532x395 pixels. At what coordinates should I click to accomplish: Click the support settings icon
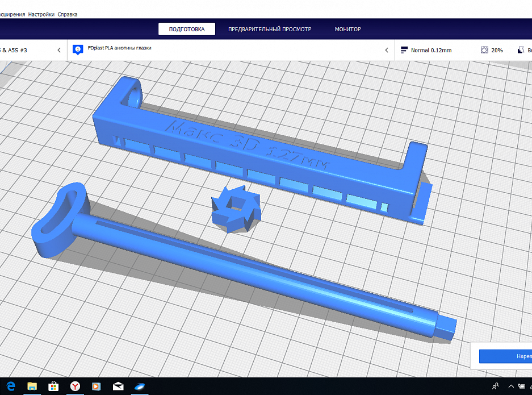click(x=521, y=50)
